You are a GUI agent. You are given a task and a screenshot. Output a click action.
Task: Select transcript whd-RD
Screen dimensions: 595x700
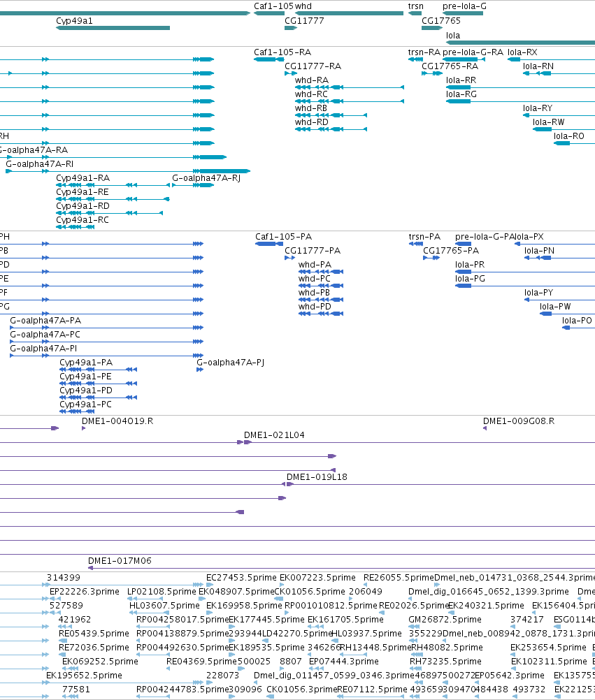311,122
